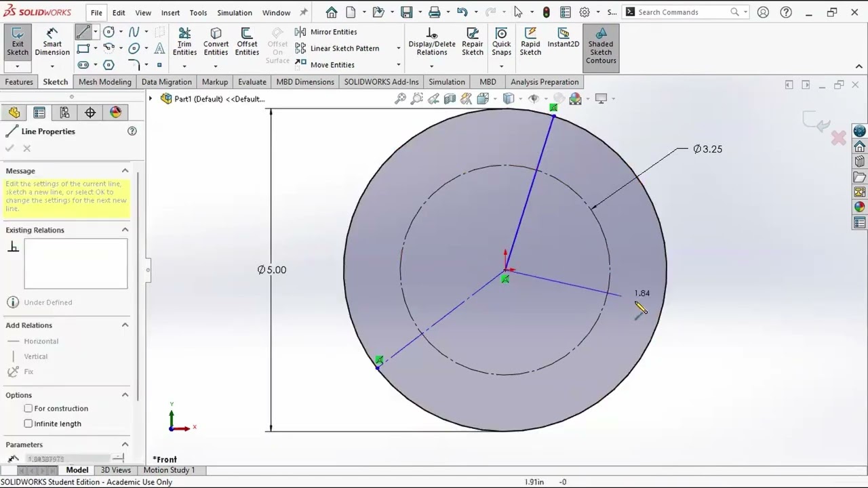This screenshot has width=868, height=488.
Task: Collapse the Parameters section
Action: pyautogui.click(x=125, y=445)
